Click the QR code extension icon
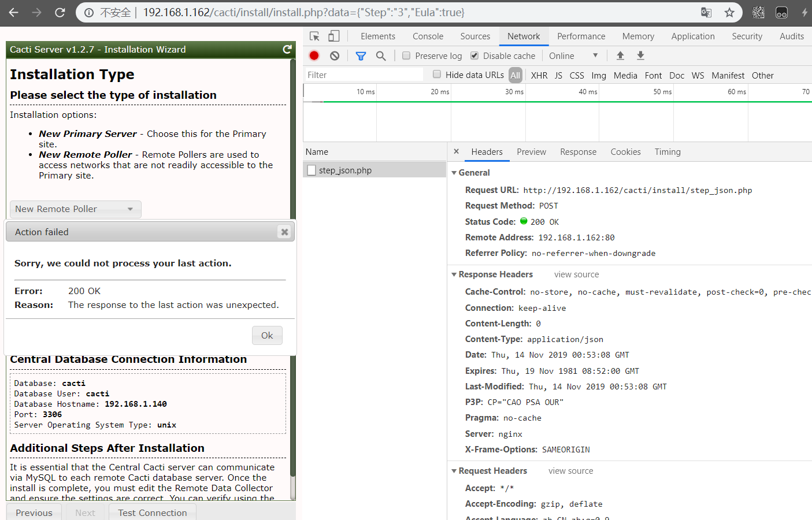This screenshot has height=520, width=812. [758, 12]
